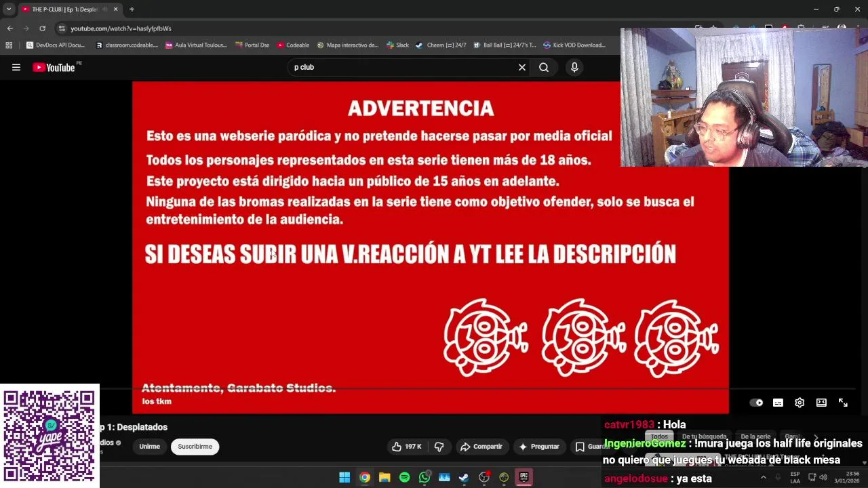The height and width of the screenshot is (488, 868).
Task: Open Spotify from the taskbar
Action: coord(405,477)
